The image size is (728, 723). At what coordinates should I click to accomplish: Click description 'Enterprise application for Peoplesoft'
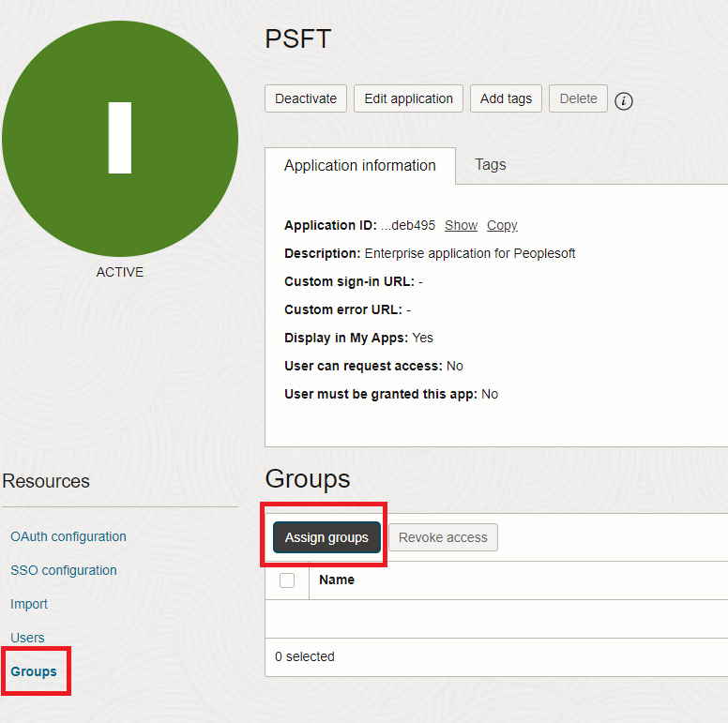tap(469, 253)
